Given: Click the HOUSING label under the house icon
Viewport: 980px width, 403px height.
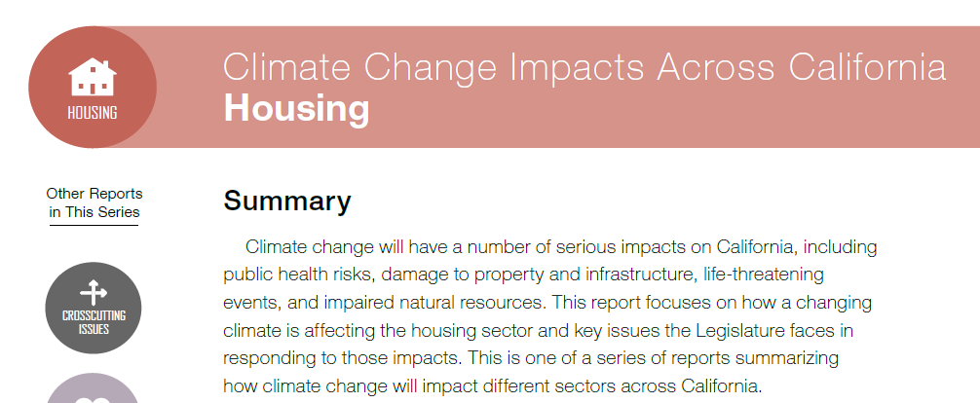Looking at the screenshot, I should [x=93, y=113].
